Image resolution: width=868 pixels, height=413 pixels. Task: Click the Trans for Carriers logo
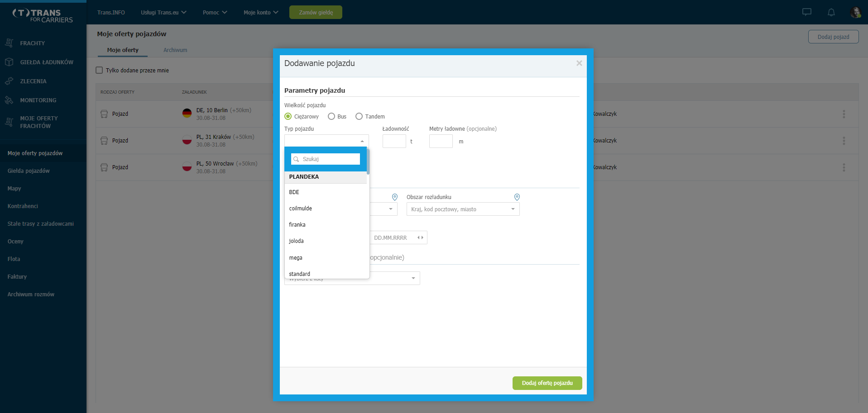43,15
